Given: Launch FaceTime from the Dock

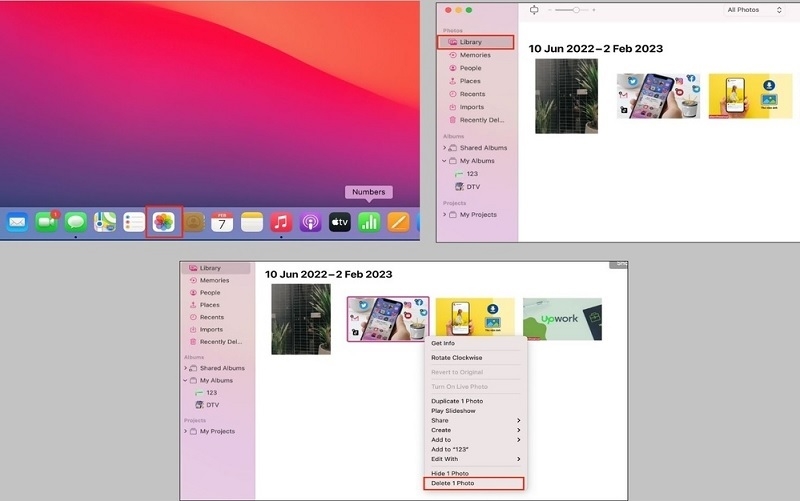Looking at the screenshot, I should click(x=46, y=222).
